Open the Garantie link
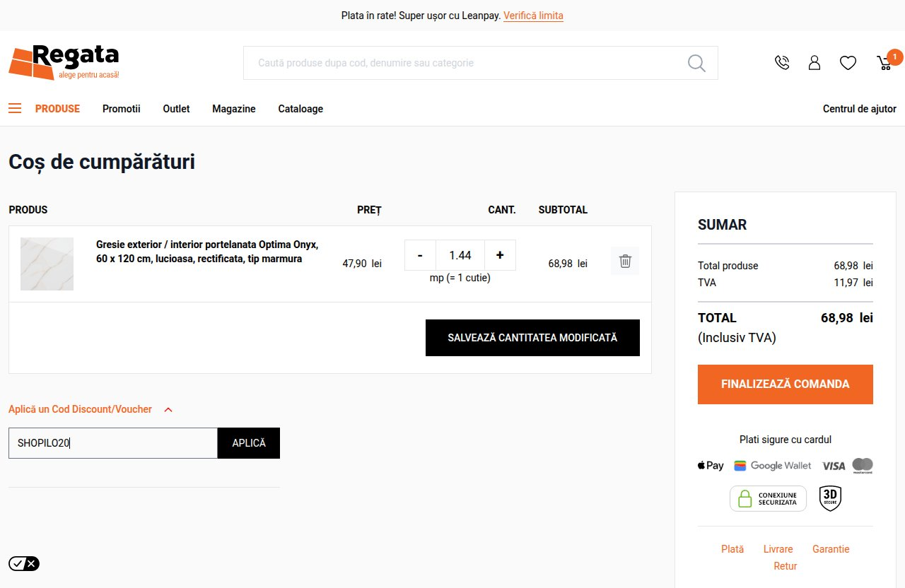Image resolution: width=905 pixels, height=588 pixels. tap(831, 549)
